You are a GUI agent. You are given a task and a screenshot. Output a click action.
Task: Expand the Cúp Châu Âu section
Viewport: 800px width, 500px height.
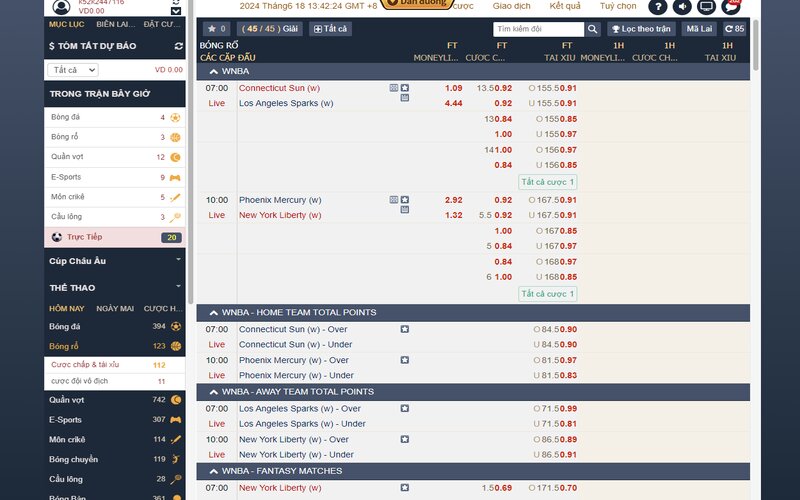coord(178,260)
